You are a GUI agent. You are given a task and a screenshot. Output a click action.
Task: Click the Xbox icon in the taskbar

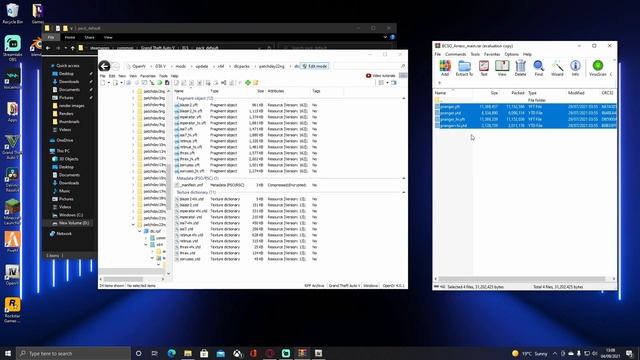[238, 353]
